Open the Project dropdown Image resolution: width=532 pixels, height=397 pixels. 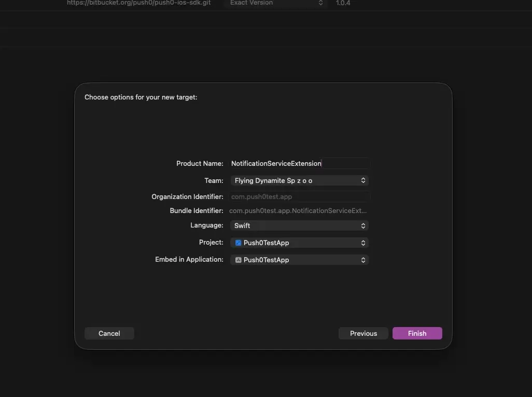pos(299,243)
